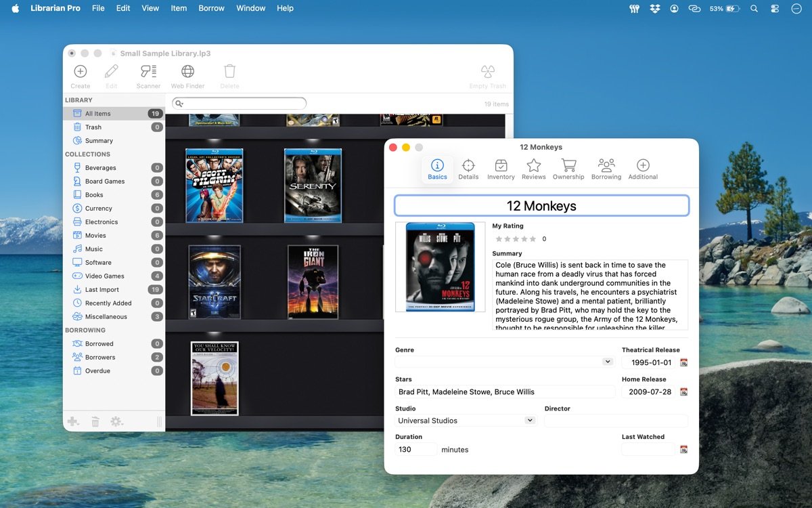Open the Borrow menu in menu bar

(211, 8)
